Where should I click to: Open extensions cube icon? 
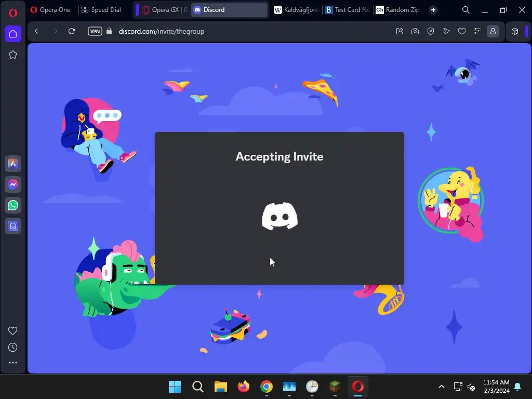pos(515,31)
